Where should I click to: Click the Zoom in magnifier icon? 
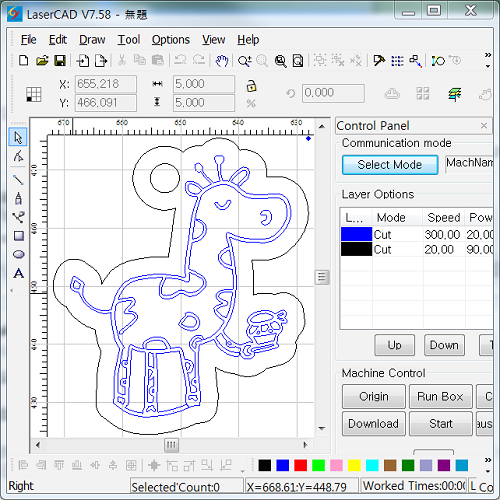(244, 61)
